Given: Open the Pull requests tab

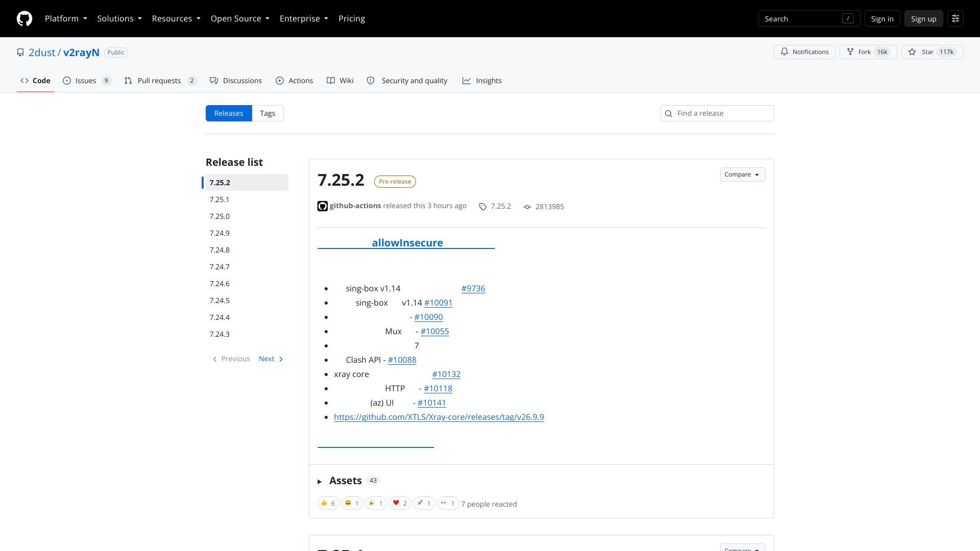Looking at the screenshot, I should (x=160, y=81).
